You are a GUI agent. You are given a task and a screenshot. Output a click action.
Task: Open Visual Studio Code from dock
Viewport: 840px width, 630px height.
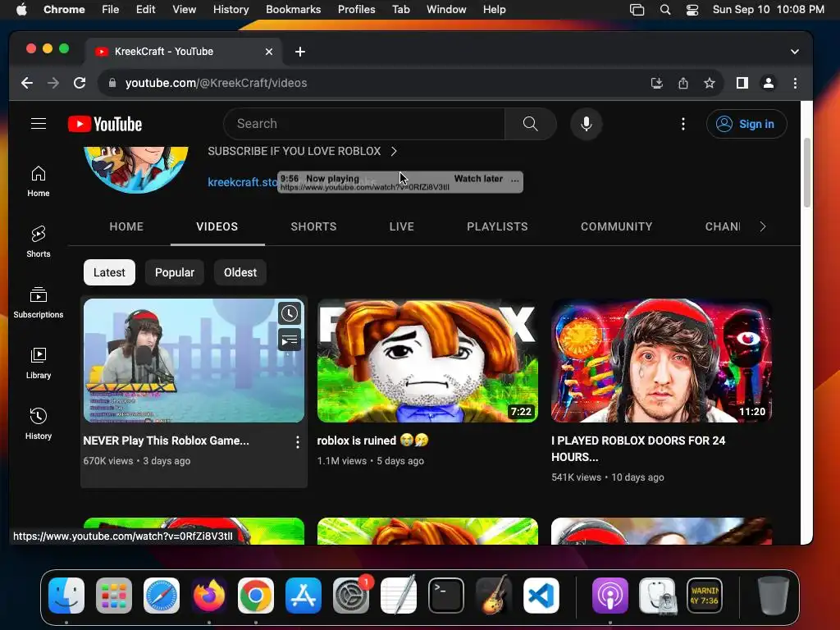coord(541,596)
